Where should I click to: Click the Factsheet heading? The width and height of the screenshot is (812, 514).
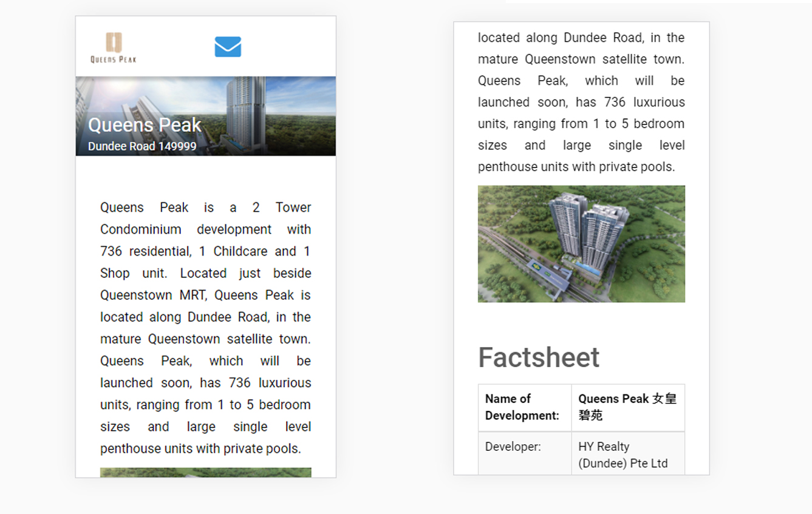(x=539, y=357)
